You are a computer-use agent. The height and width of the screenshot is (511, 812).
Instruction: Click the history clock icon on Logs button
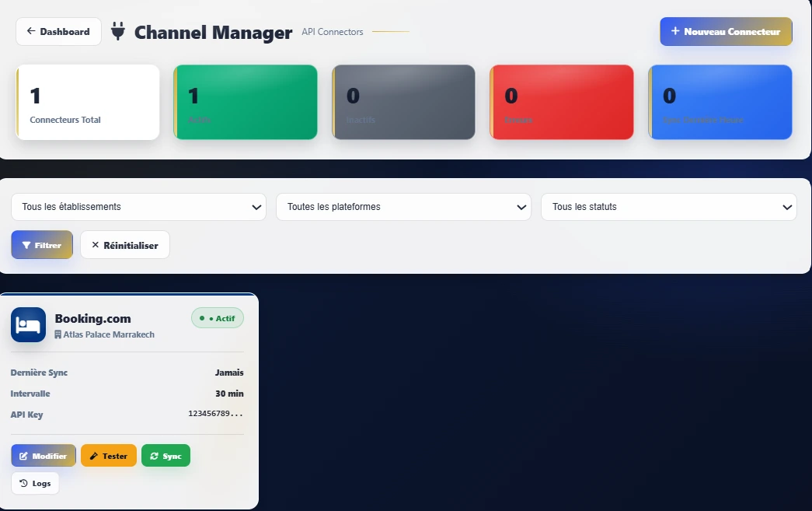click(25, 483)
